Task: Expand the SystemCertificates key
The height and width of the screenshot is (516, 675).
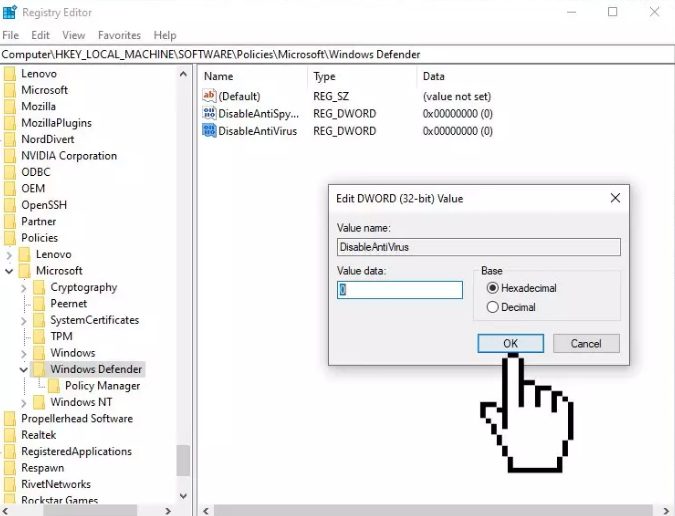Action: (x=24, y=321)
